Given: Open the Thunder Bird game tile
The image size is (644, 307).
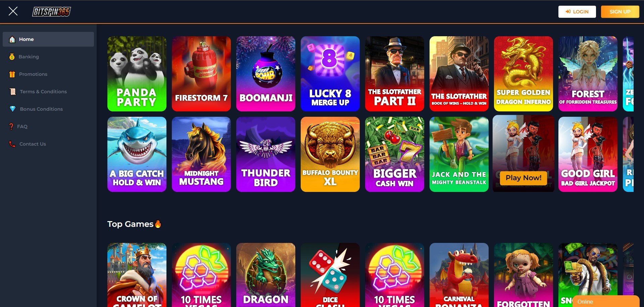Looking at the screenshot, I should pyautogui.click(x=266, y=154).
